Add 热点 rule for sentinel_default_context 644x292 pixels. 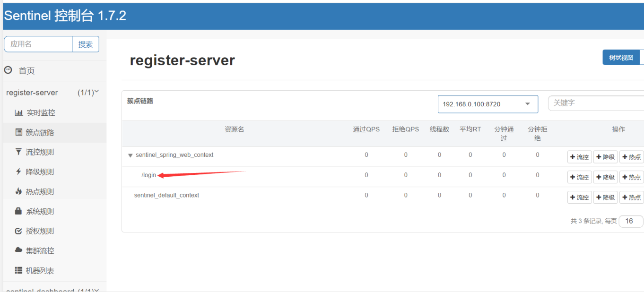tap(632, 197)
